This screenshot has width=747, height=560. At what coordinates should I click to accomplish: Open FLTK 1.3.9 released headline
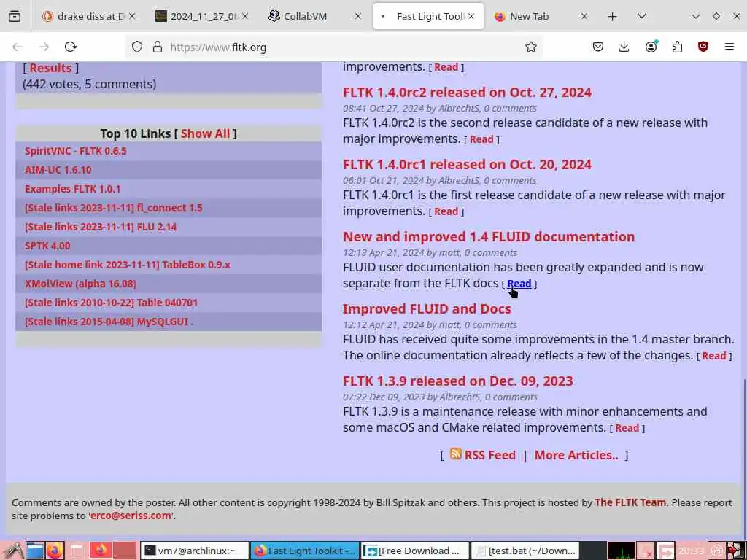point(457,381)
